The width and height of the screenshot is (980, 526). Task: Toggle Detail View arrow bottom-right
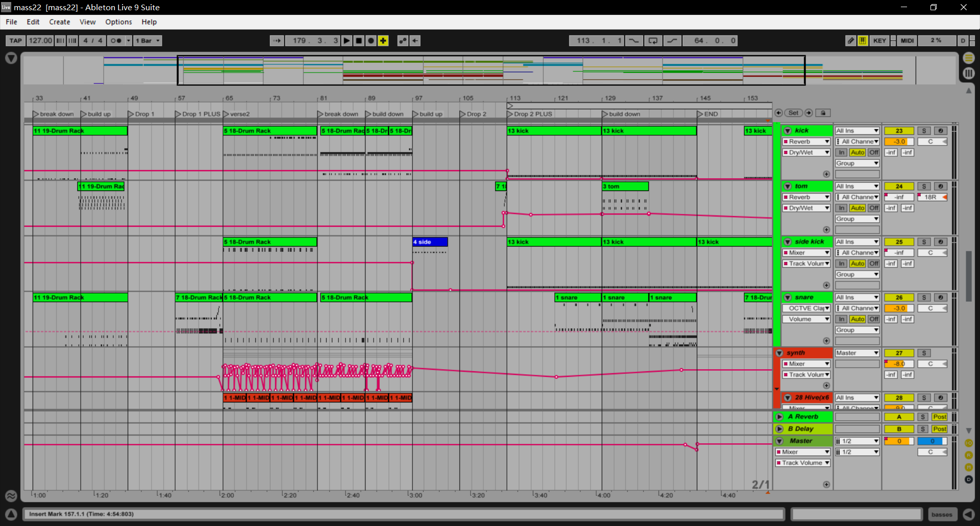click(x=969, y=514)
